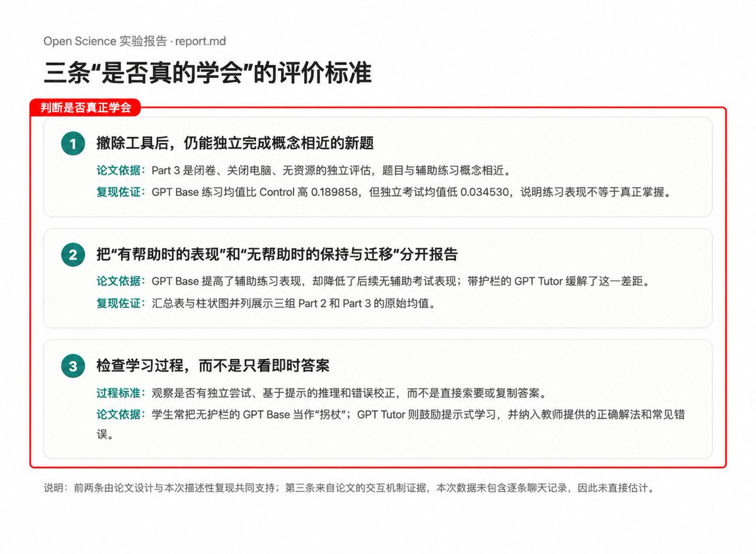Click the heading '撤除工具后，仍能独立完成概念相近的新题'
The width and height of the screenshot is (756, 554).
pyautogui.click(x=235, y=144)
